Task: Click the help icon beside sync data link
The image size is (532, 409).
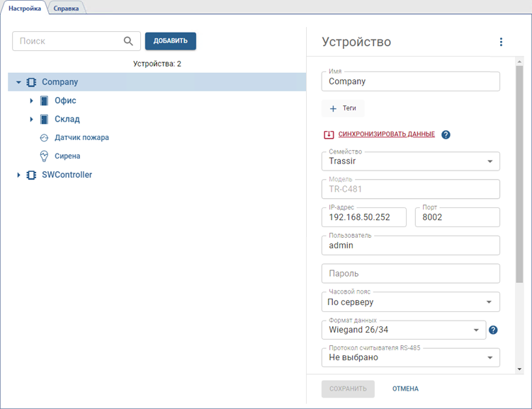Action: [446, 134]
